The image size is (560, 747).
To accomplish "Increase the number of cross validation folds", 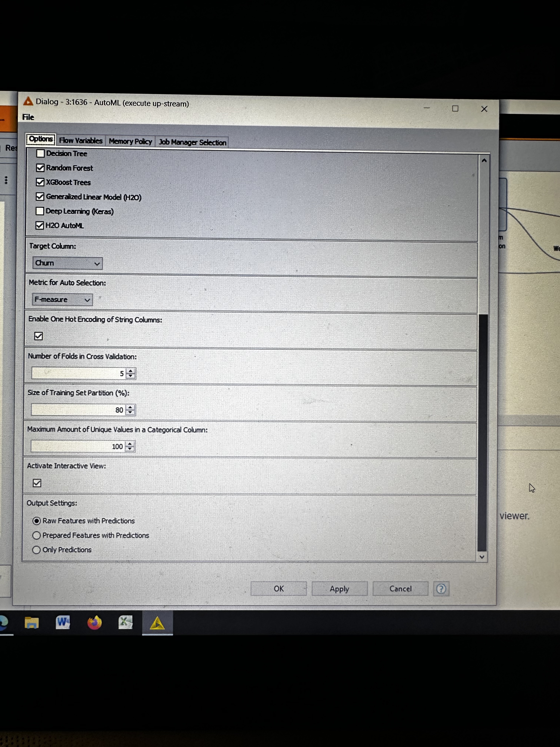I will 131,371.
